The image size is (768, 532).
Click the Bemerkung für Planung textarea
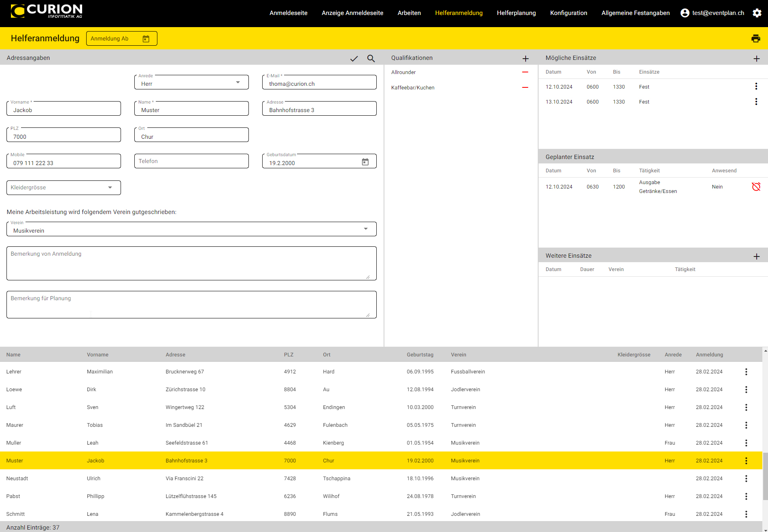[191, 305]
